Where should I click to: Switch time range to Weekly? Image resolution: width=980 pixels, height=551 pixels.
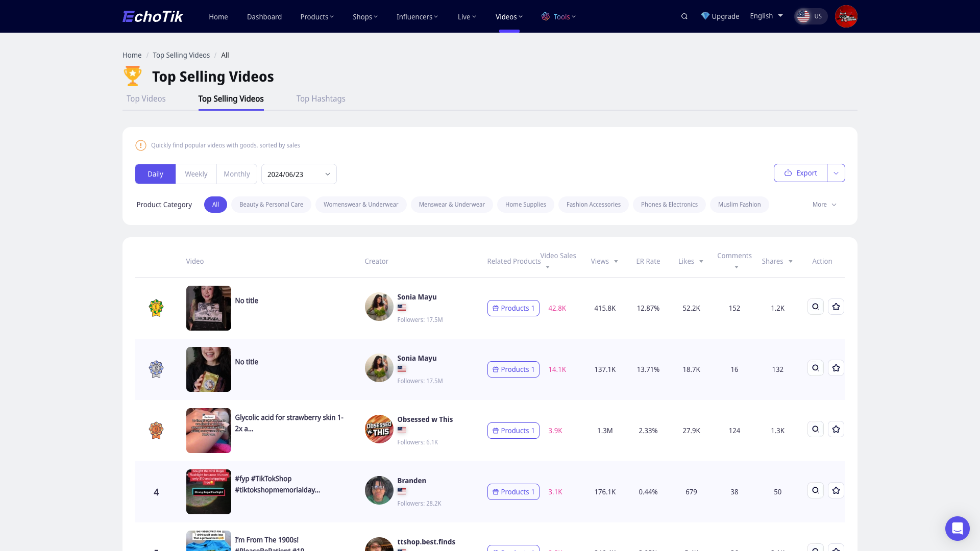pyautogui.click(x=196, y=174)
